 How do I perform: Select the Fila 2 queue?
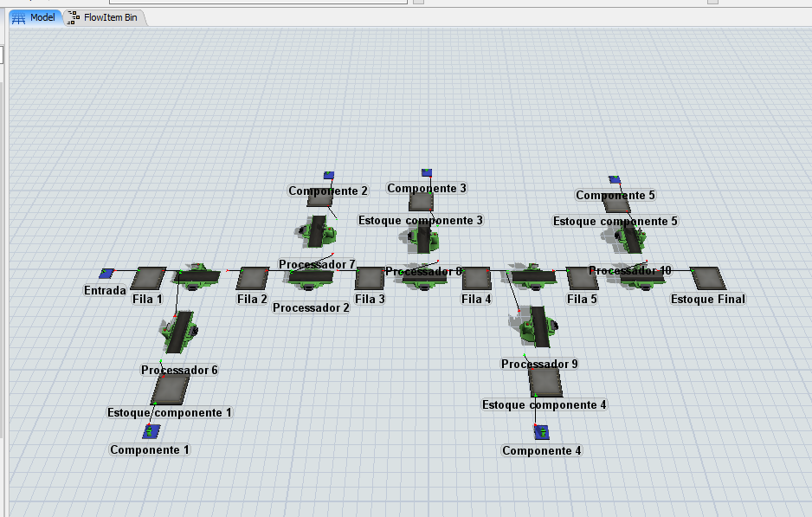(x=252, y=278)
